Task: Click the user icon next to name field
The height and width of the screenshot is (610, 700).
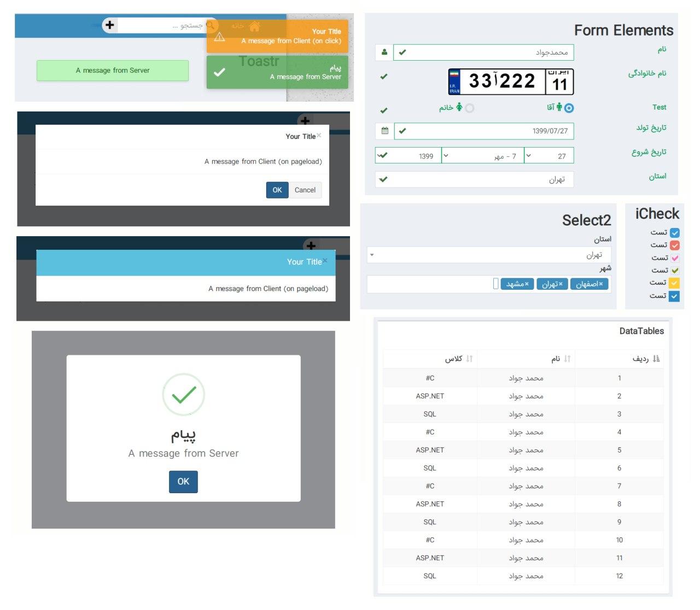Action: (x=384, y=52)
